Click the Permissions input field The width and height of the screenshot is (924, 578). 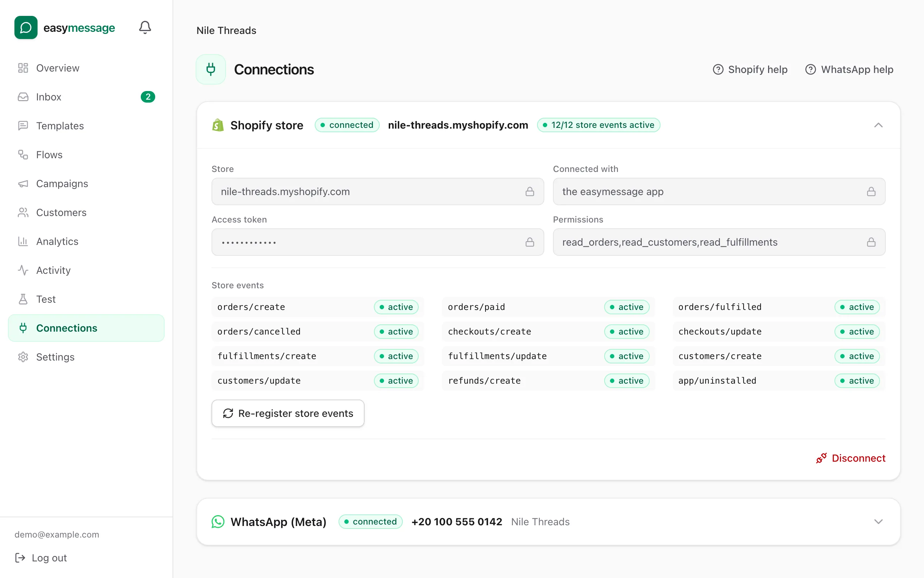tap(719, 242)
